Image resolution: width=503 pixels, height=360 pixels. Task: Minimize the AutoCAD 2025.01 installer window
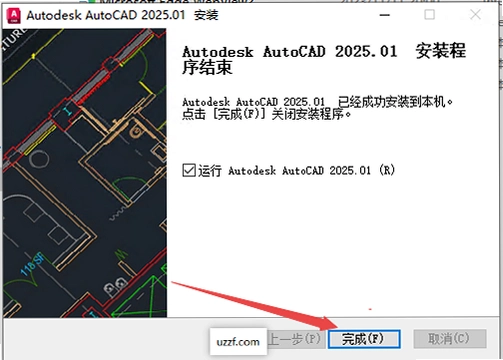(384, 15)
